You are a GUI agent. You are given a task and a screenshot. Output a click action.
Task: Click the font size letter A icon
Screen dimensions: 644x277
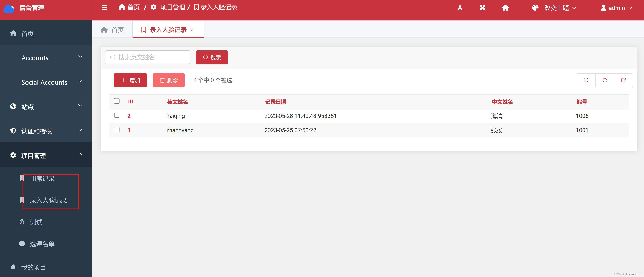pos(460,8)
